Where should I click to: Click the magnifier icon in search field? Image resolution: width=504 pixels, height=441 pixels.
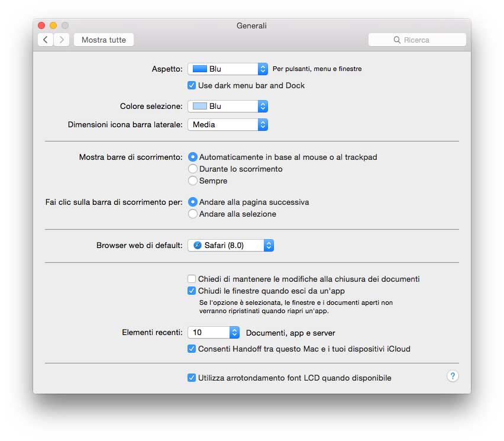tap(398, 40)
